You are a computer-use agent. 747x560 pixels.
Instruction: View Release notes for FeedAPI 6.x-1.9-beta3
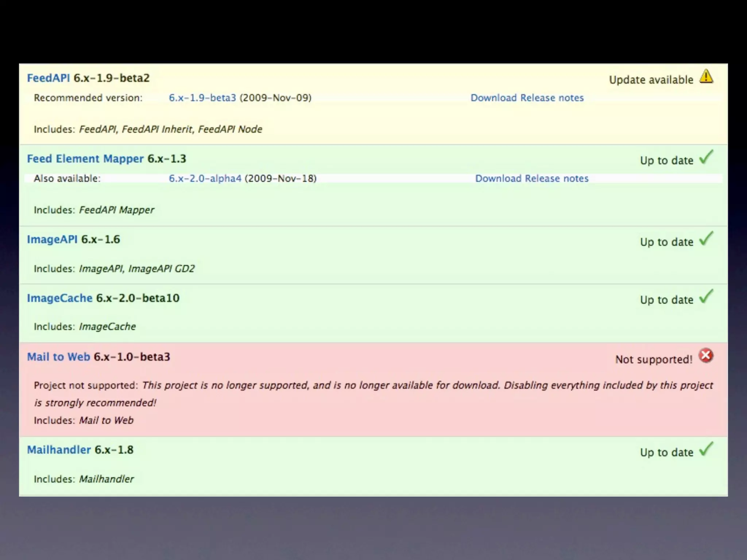point(552,98)
